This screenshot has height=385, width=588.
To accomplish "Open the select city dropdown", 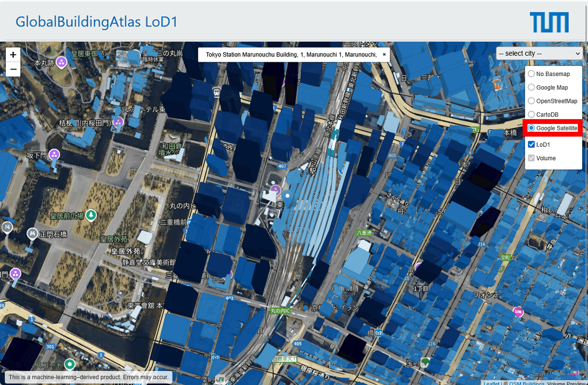I will point(539,53).
